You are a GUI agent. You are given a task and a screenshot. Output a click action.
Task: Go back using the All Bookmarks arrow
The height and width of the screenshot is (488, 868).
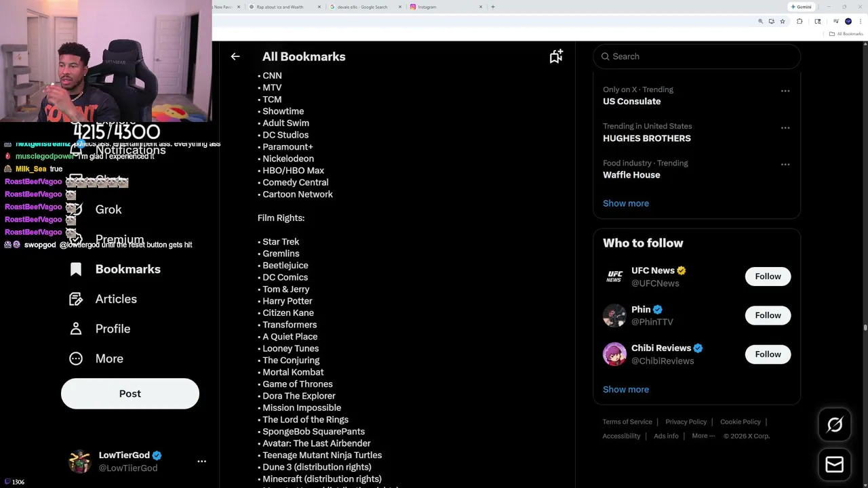[x=235, y=56]
